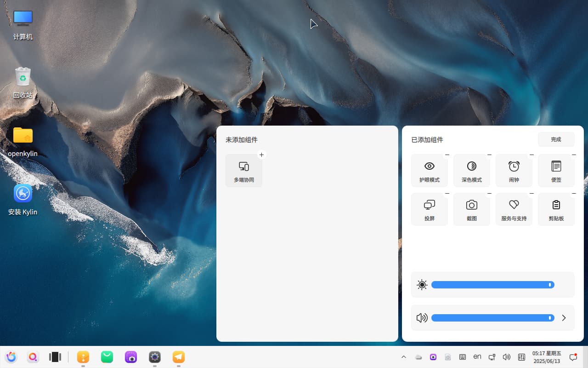This screenshot has height=368, width=588.
Task: Open the 投屏 screen casting widget
Action: tap(429, 209)
